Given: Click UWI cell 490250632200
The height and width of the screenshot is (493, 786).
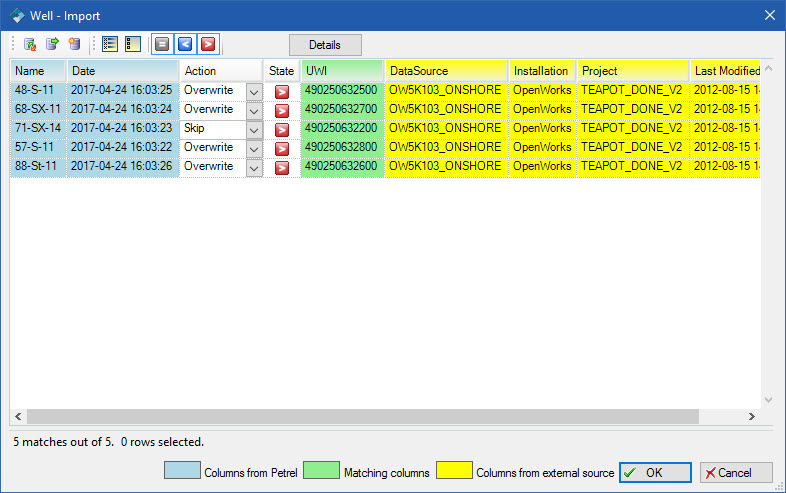Looking at the screenshot, I should [x=341, y=128].
